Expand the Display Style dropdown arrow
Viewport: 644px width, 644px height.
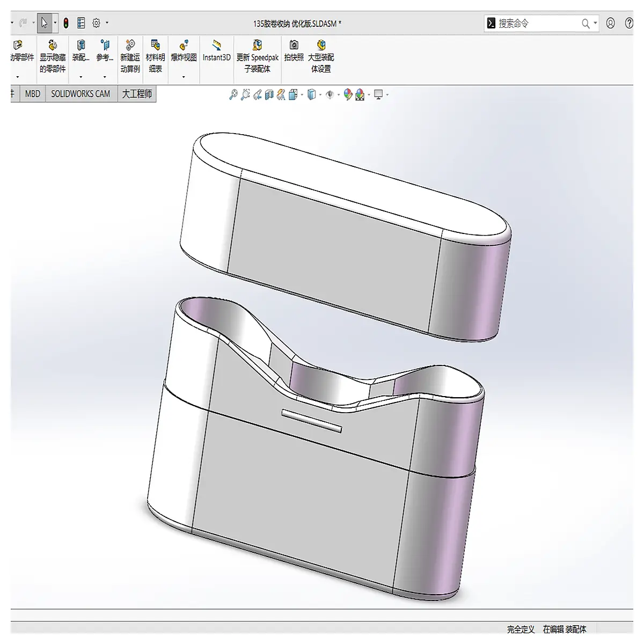[x=320, y=95]
